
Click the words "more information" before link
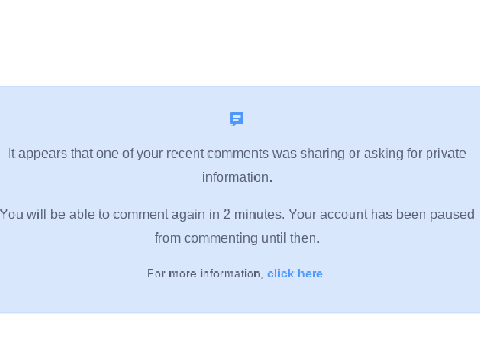(x=215, y=273)
